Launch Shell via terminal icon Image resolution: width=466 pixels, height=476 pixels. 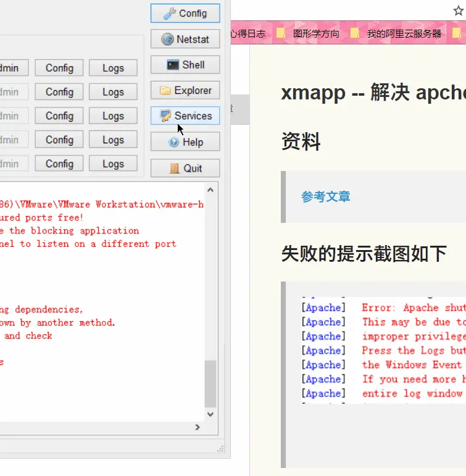[173, 65]
